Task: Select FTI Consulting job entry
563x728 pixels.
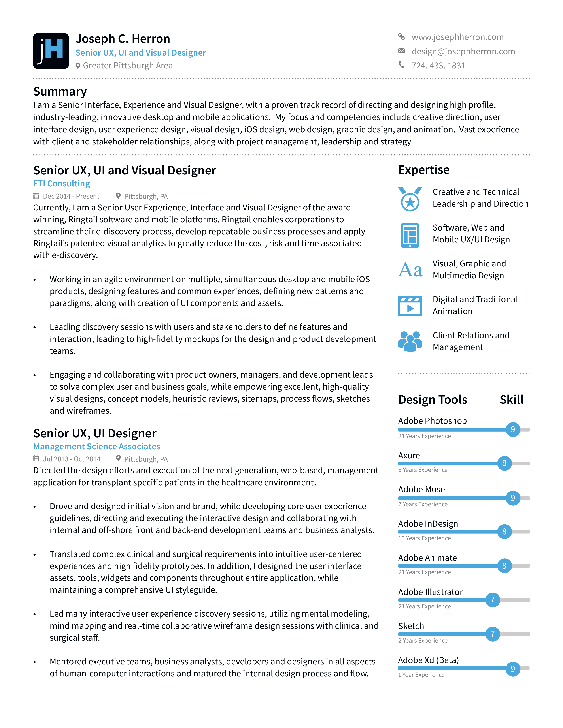Action: coord(62,183)
